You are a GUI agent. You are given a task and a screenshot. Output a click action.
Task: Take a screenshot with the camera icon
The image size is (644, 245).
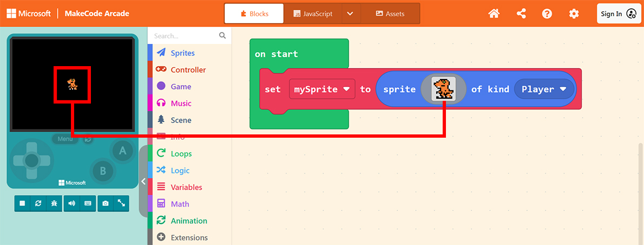106,203
